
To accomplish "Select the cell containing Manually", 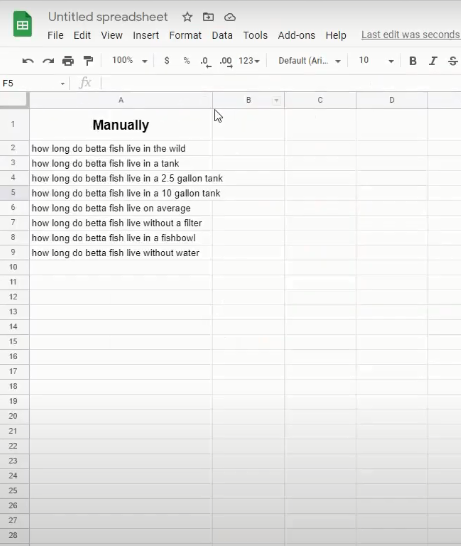I will click(x=121, y=125).
